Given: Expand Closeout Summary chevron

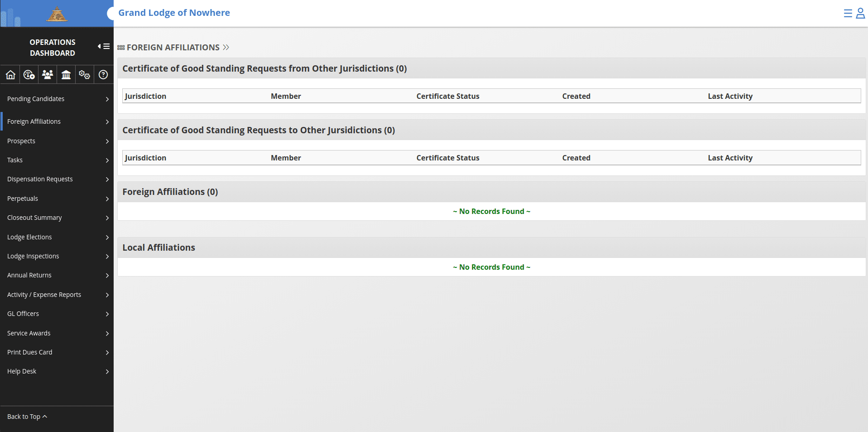Looking at the screenshot, I should (107, 218).
